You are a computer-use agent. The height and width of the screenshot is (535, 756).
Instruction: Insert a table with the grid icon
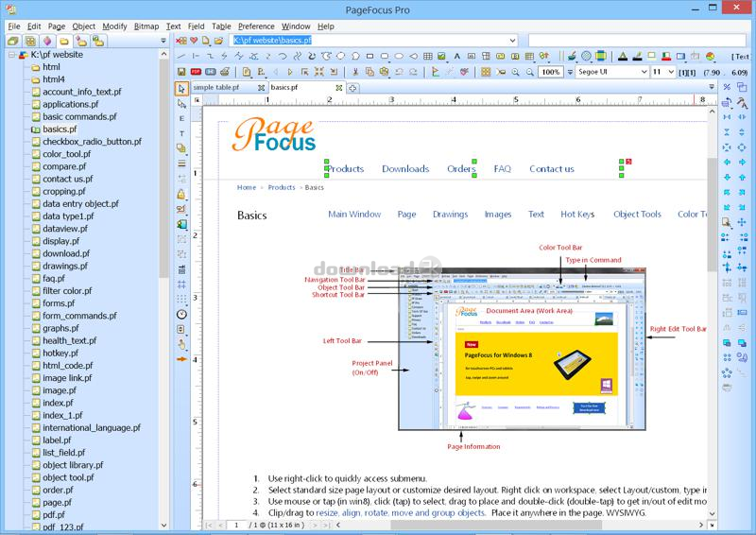click(x=428, y=57)
